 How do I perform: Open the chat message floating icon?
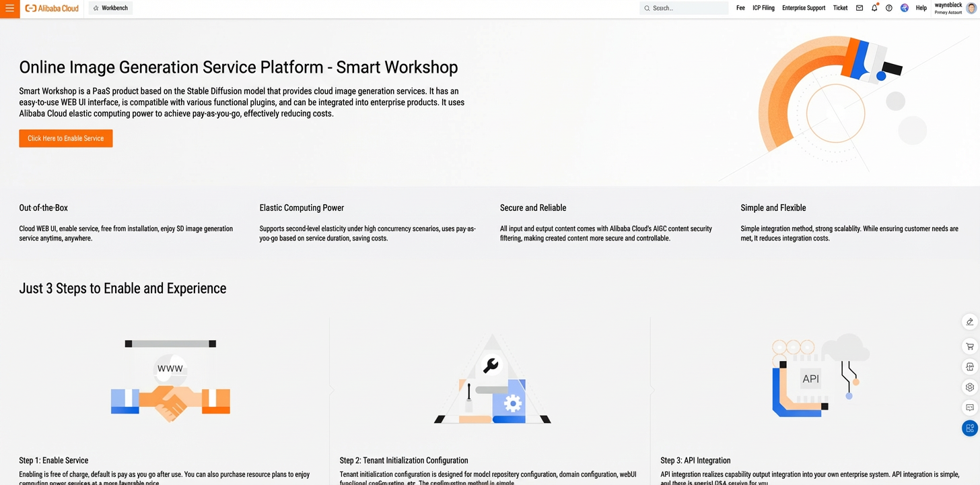[970, 408]
